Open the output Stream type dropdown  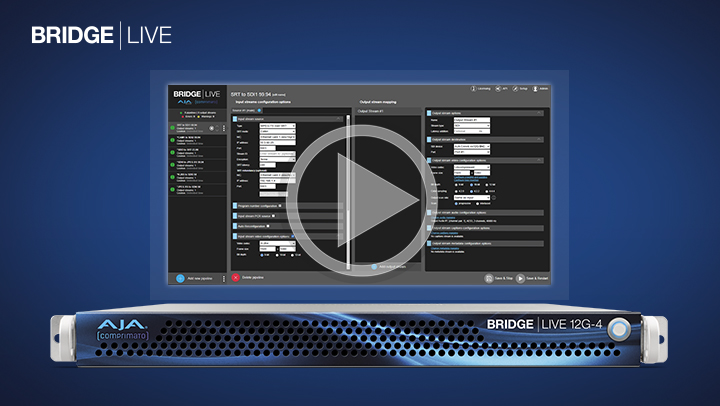472,125
